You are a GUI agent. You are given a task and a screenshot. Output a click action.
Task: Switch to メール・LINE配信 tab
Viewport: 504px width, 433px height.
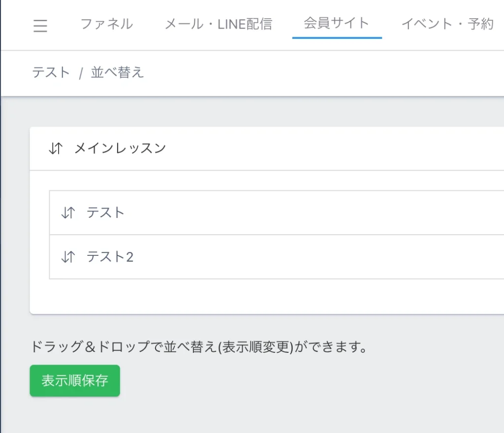(x=219, y=24)
